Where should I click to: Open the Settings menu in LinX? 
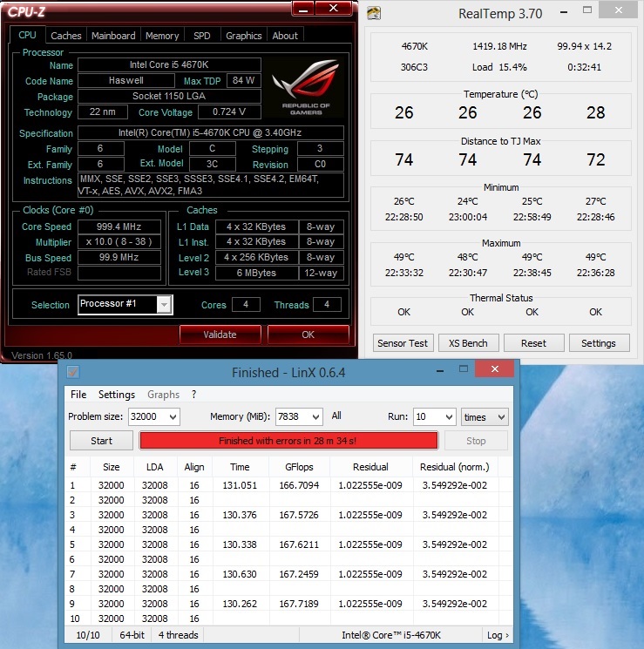(117, 395)
